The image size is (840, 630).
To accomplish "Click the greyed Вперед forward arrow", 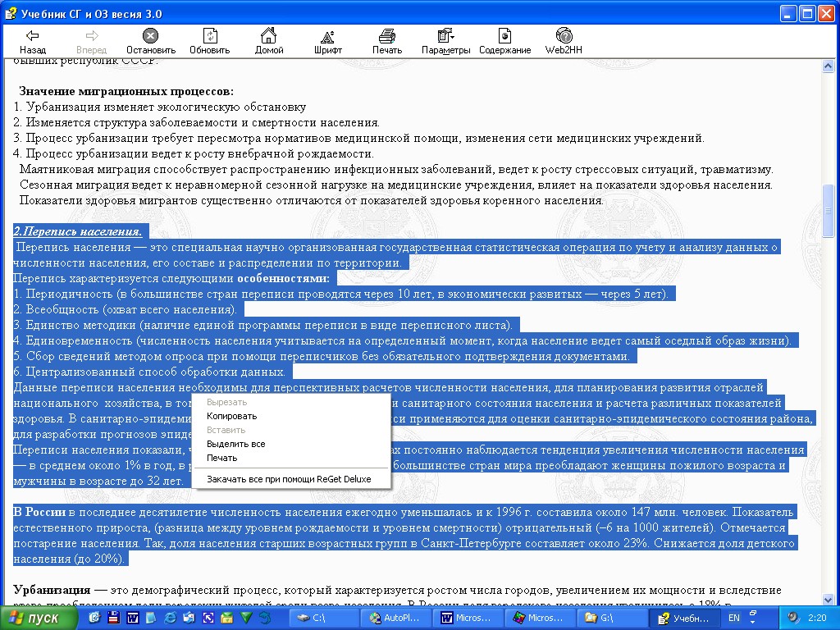I will tap(91, 42).
